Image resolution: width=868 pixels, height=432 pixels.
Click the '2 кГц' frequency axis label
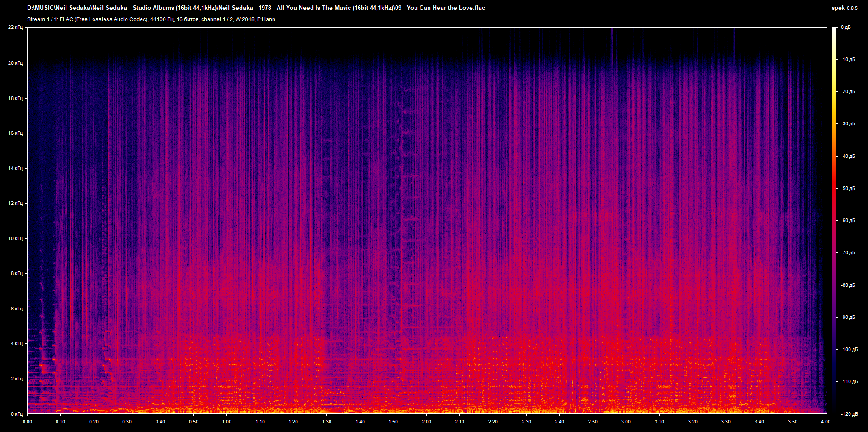17,379
